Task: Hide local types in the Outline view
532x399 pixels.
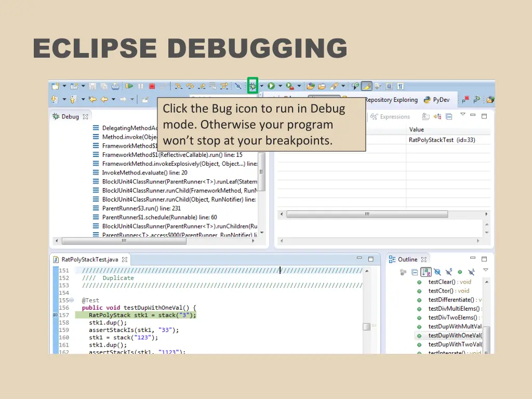Action: pyautogui.click(x=471, y=271)
